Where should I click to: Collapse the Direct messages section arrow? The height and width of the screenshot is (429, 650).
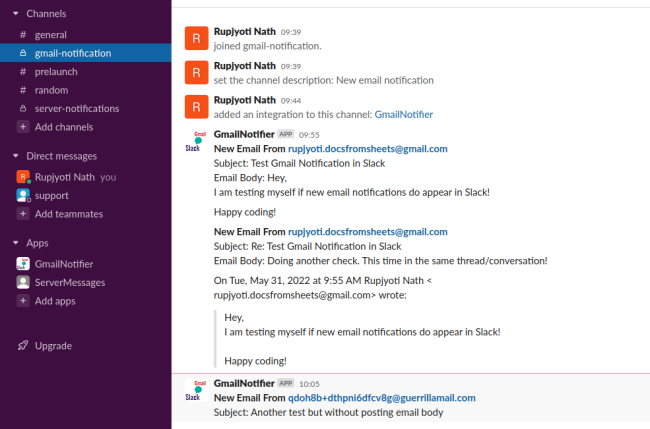tap(16, 156)
